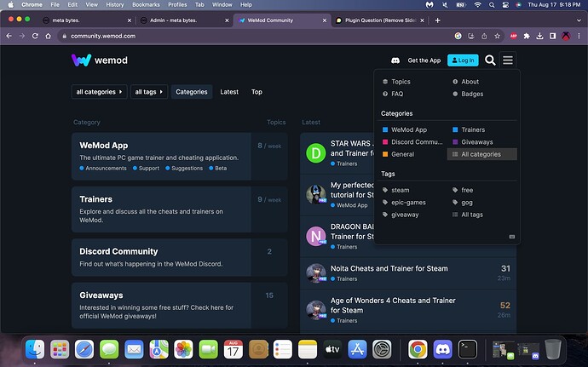Open About in the hamburger menu
This screenshot has height=367, width=588.
click(x=466, y=82)
